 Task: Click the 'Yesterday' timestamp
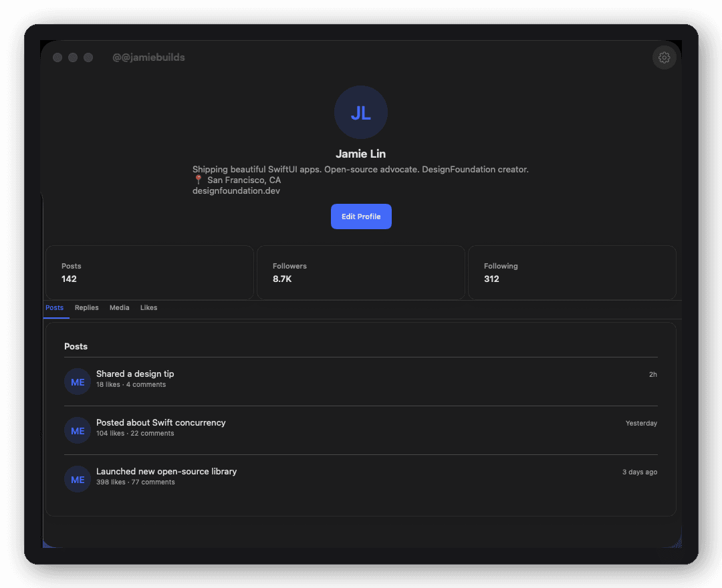[641, 423]
